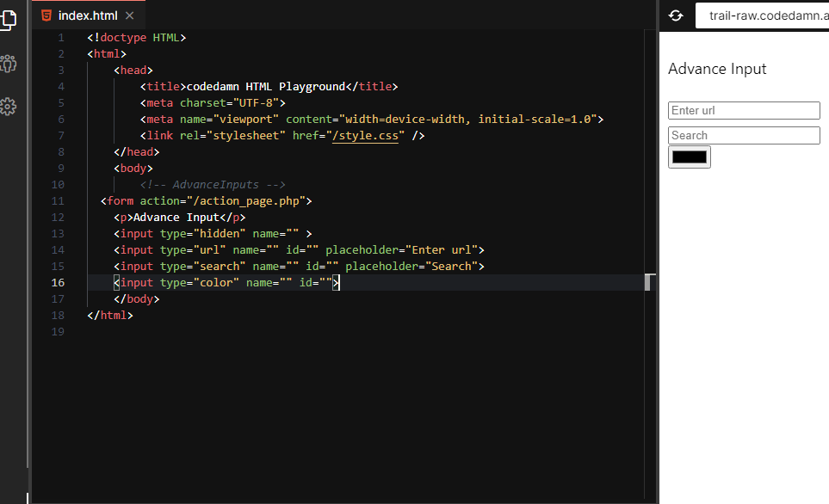Click the Advance Input heading in preview
The image size is (829, 504).
coord(717,69)
